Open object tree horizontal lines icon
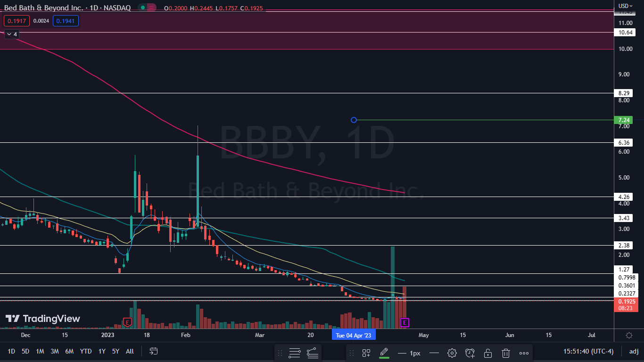 [295, 353]
